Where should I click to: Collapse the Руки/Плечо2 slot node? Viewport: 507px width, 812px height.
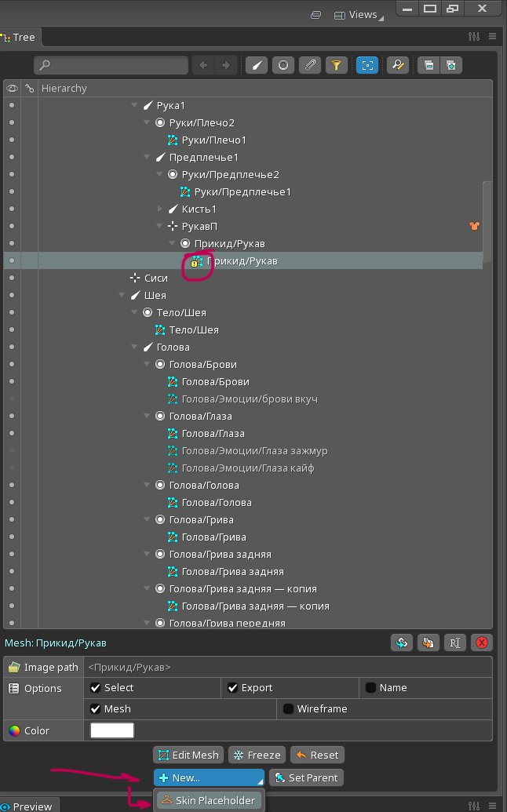[147, 122]
